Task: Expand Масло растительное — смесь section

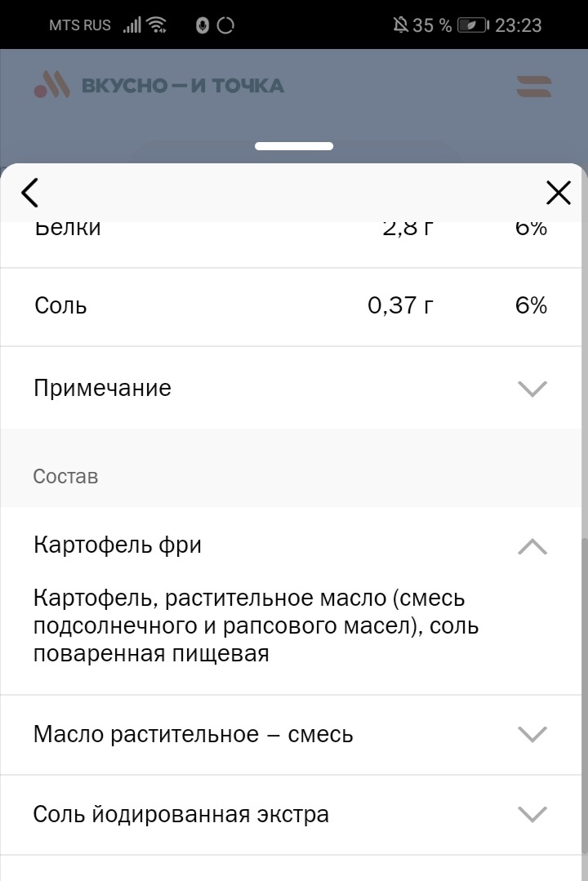Action: point(534,734)
